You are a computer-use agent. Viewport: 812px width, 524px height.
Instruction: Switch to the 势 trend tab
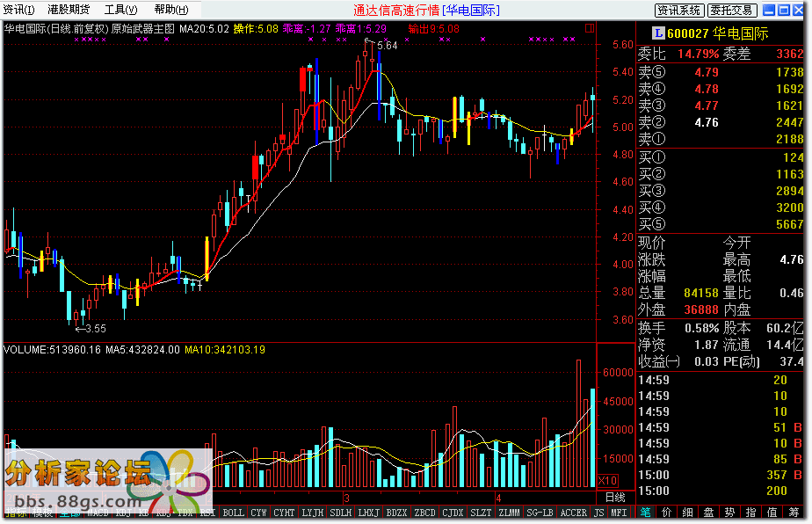pos(729,513)
